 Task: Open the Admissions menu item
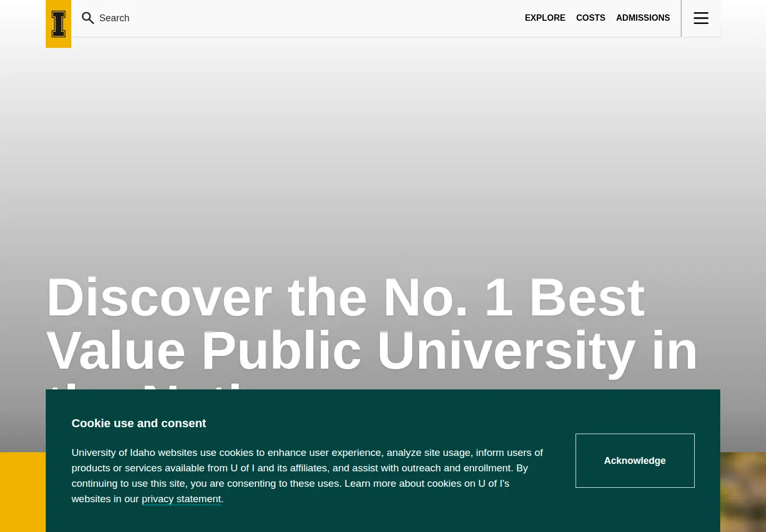pyautogui.click(x=643, y=18)
